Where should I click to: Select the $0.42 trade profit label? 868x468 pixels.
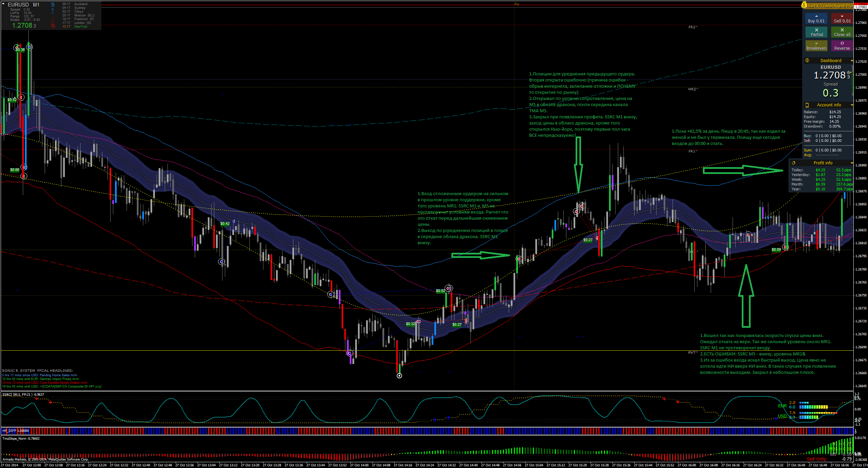(x=225, y=224)
